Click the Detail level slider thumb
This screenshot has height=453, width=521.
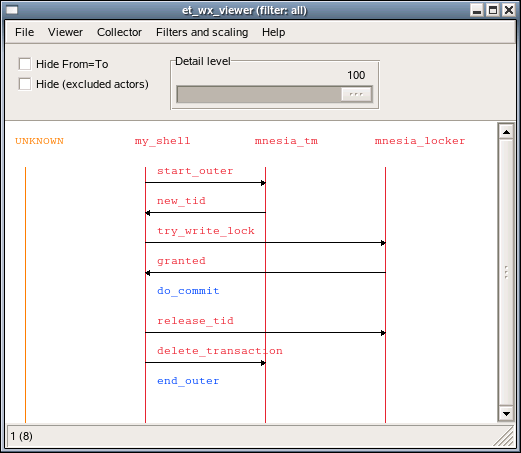tap(356, 94)
